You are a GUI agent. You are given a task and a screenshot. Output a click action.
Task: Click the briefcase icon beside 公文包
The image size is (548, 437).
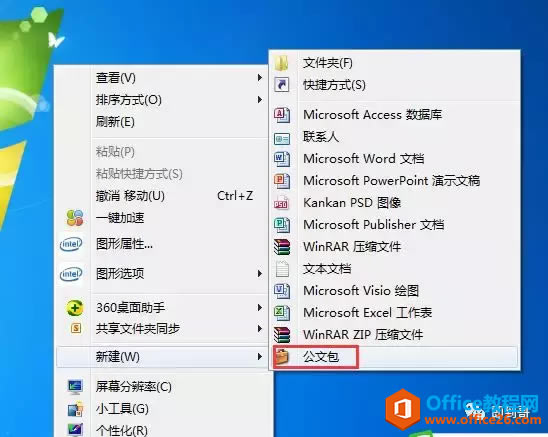282,357
